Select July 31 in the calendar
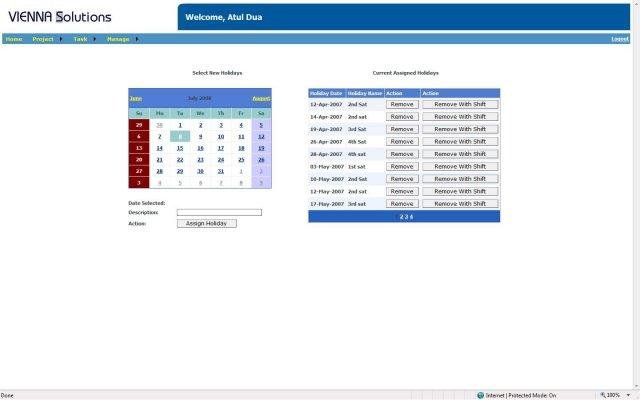 (221, 171)
